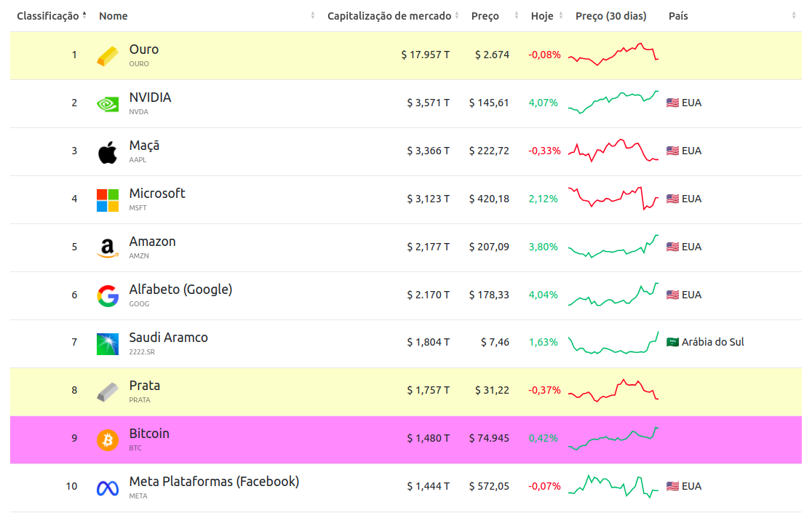Viewport: 812px width, 513px height.
Task: Click the $ 222,72 price value
Action: tap(489, 151)
